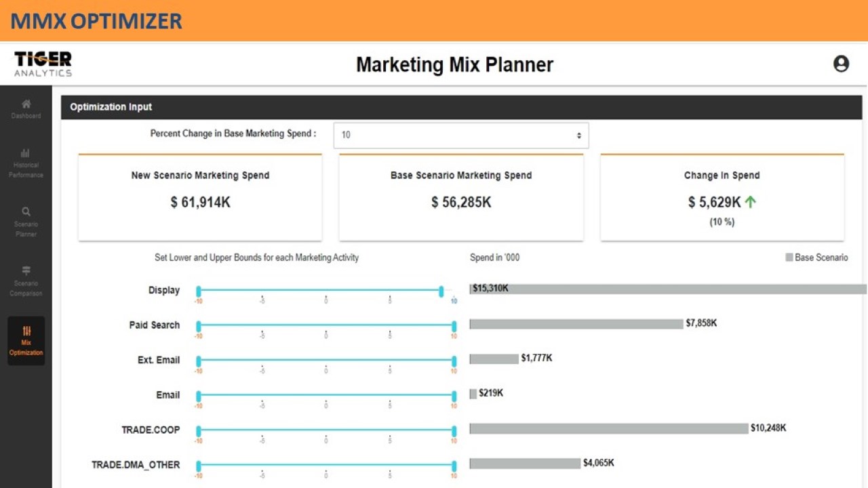Click the Optimization Input panel header
The image size is (868, 488).
click(461, 107)
